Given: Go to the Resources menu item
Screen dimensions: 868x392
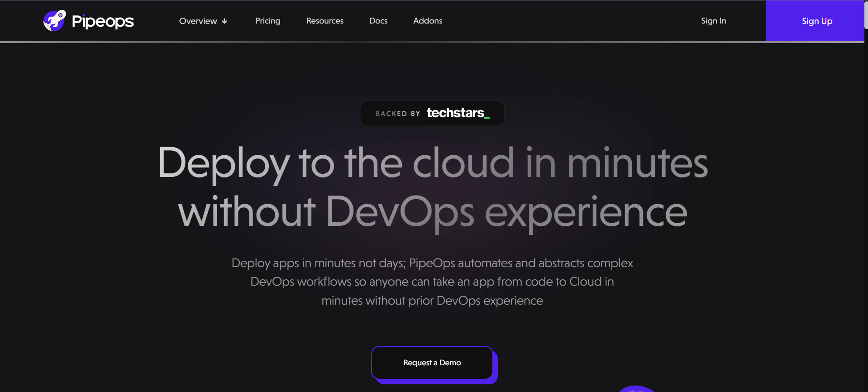Looking at the screenshot, I should coord(325,21).
